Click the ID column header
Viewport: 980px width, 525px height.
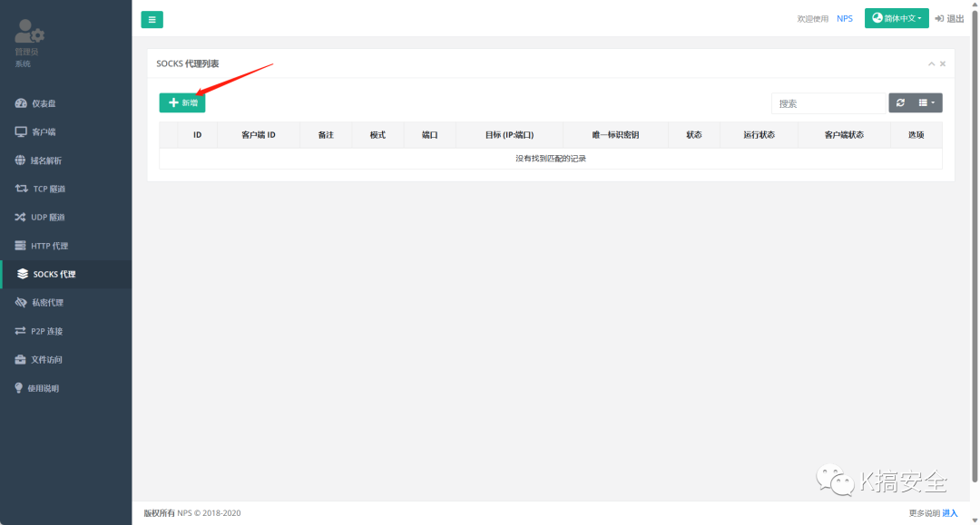[x=198, y=135]
